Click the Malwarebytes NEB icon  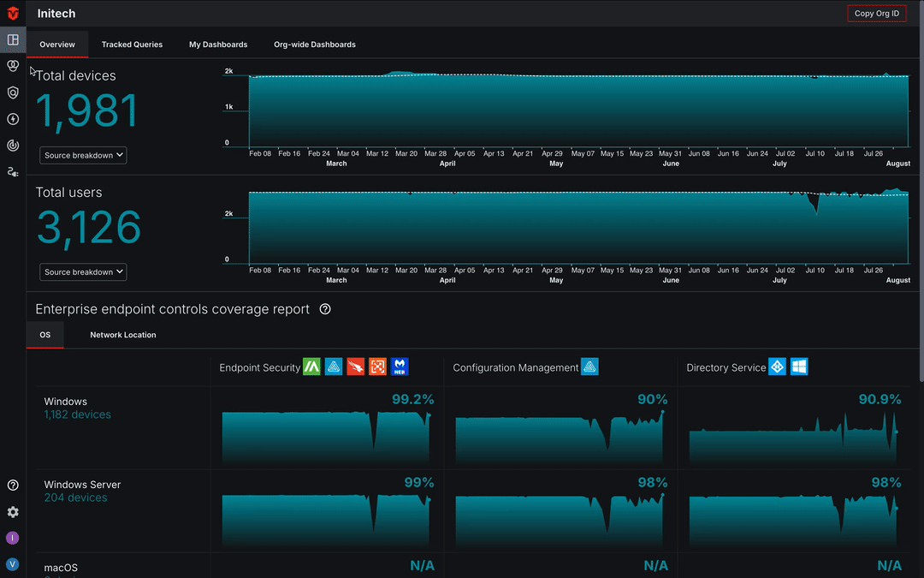click(400, 366)
